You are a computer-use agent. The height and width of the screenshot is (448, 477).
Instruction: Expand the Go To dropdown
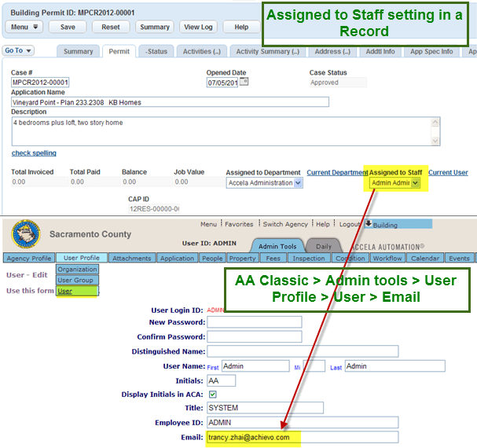click(x=18, y=51)
